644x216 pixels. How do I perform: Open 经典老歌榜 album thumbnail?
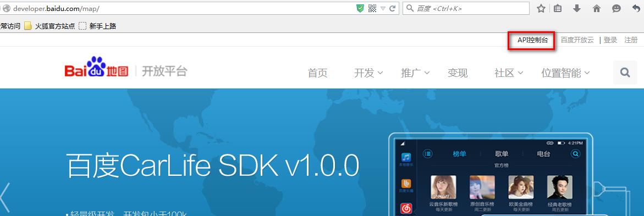560,187
